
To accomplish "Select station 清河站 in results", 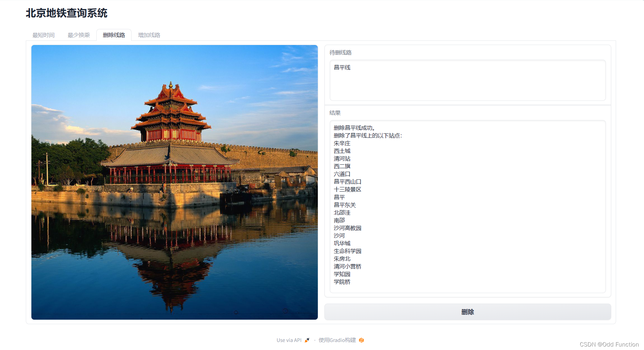I will [342, 158].
